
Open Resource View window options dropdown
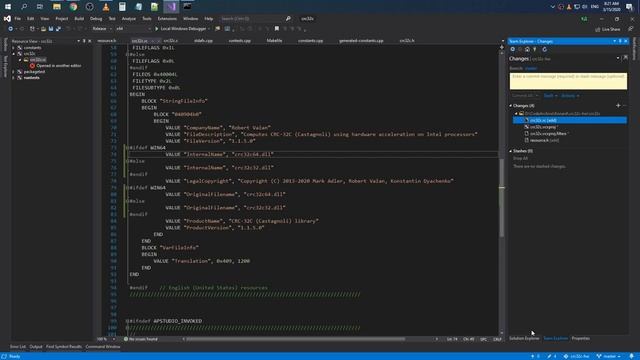pyautogui.click(x=78, y=41)
